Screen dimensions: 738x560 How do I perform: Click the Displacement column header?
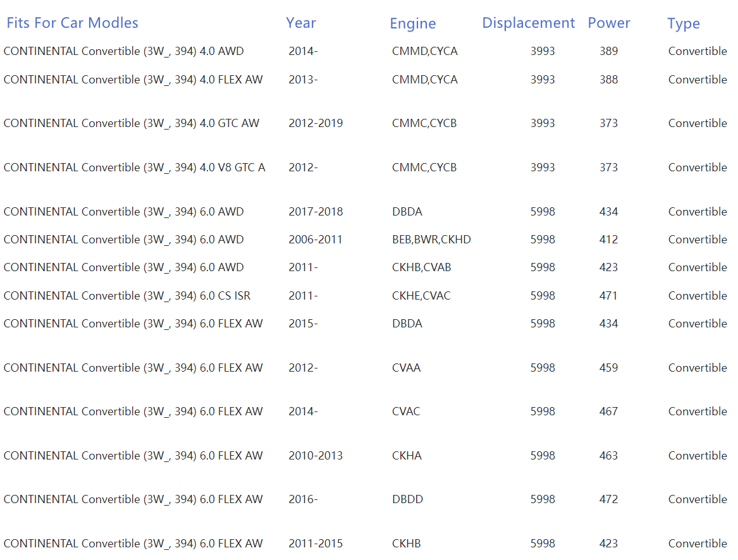528,23
